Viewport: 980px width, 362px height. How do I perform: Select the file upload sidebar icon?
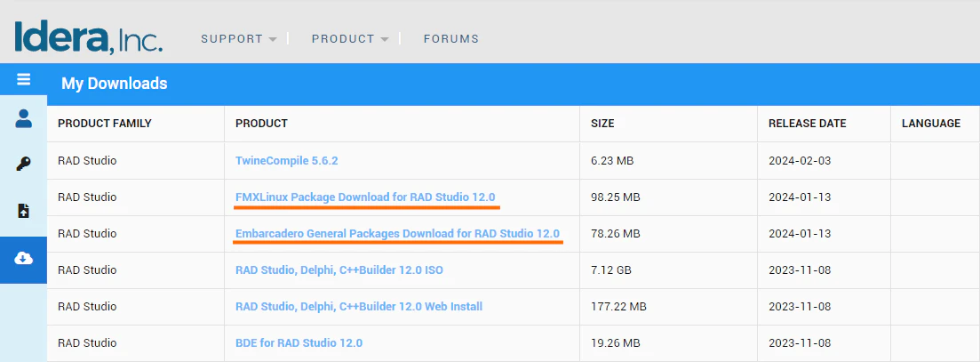(x=23, y=211)
